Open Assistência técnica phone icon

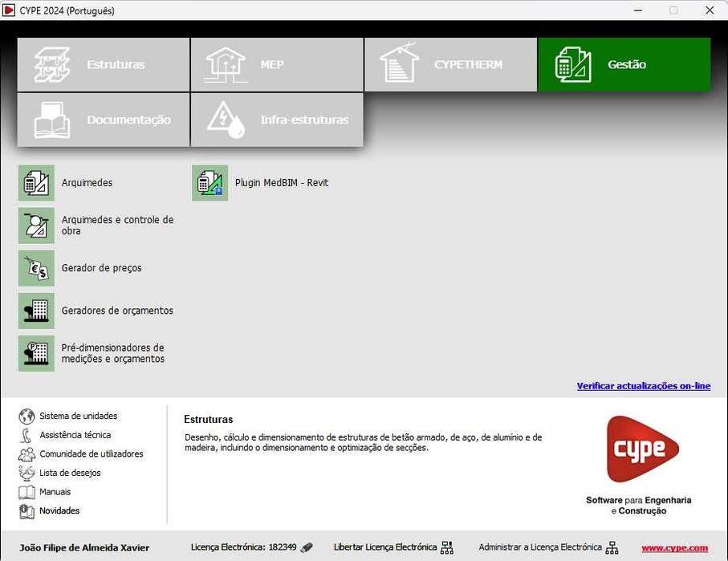26,435
